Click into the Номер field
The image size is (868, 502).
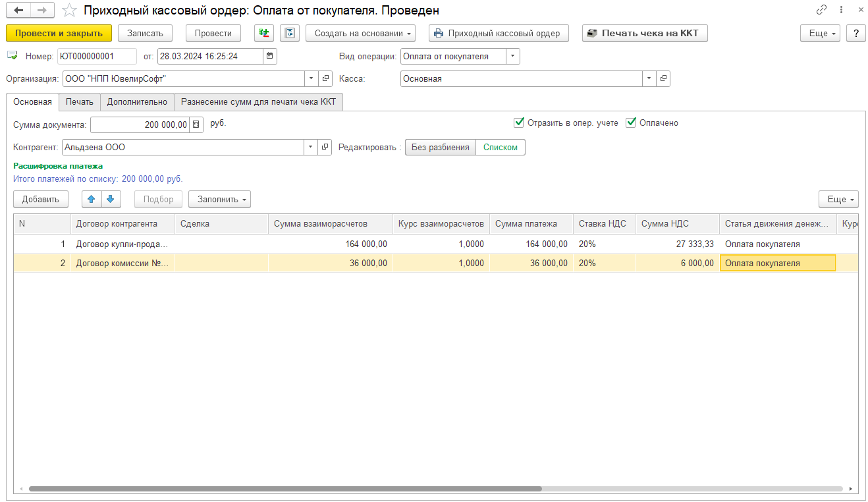tap(97, 57)
